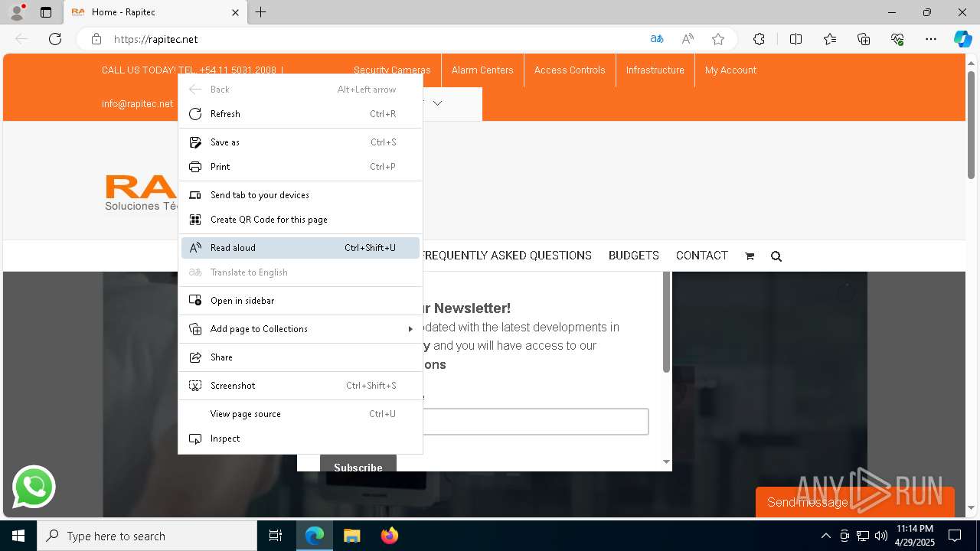Open tab actions menu icon

[x=46, y=12]
